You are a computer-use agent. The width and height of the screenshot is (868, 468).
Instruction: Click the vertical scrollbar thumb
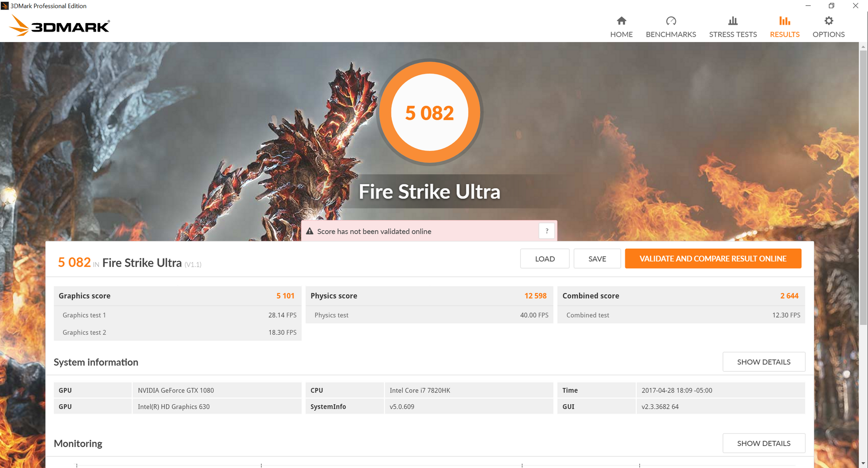coord(863,187)
